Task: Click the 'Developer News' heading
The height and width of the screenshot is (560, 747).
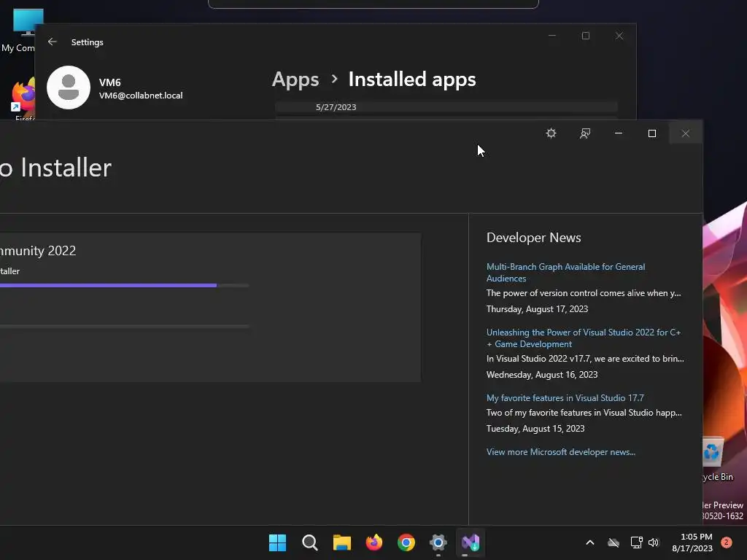Action: [x=533, y=237]
